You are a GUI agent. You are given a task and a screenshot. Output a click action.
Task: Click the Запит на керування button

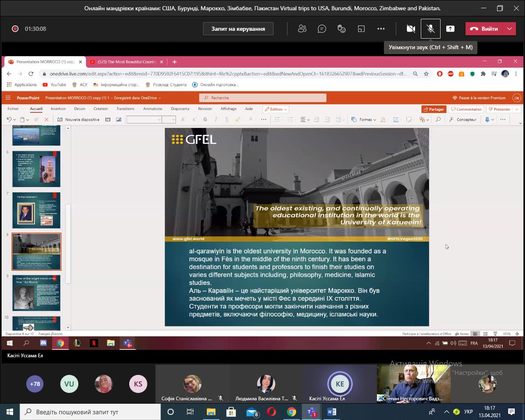238,29
